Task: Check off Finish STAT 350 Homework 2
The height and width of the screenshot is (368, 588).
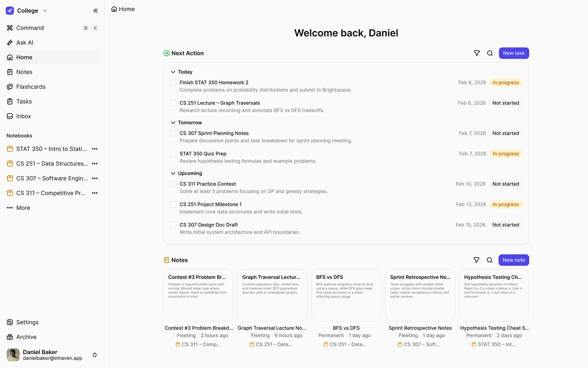Action: pyautogui.click(x=173, y=83)
